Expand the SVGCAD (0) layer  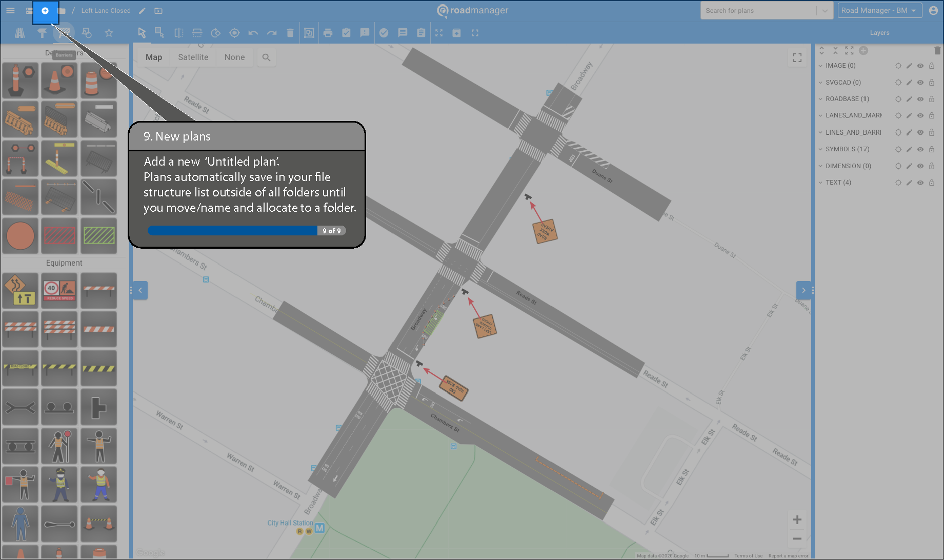(x=820, y=83)
